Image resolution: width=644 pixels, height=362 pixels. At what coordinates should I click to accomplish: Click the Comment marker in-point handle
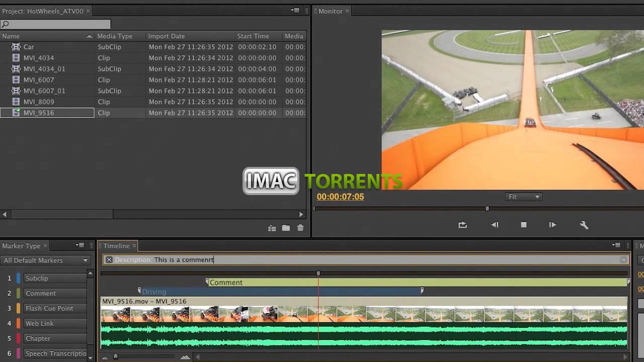pyautogui.click(x=207, y=282)
